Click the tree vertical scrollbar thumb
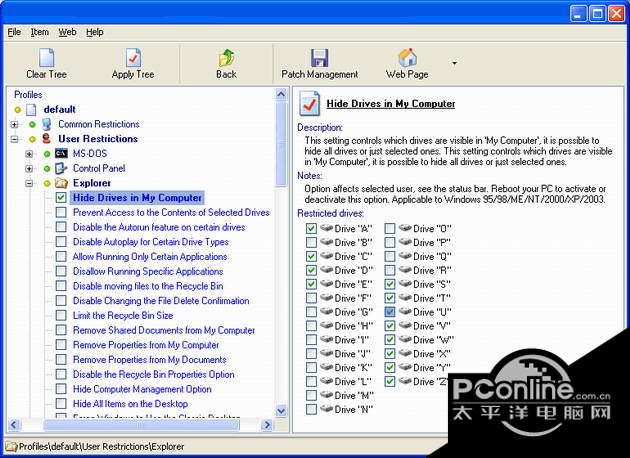This screenshot has height=458, width=630. tap(281, 143)
